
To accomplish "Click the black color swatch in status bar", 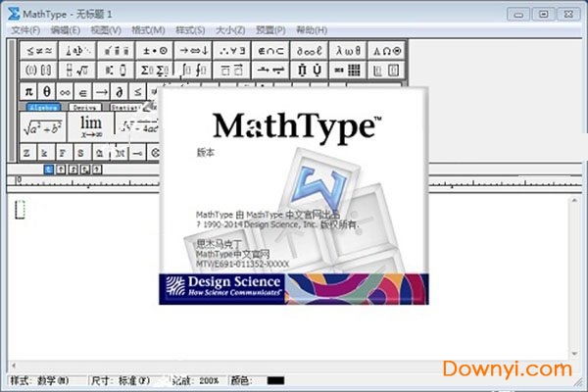I will 275,381.
